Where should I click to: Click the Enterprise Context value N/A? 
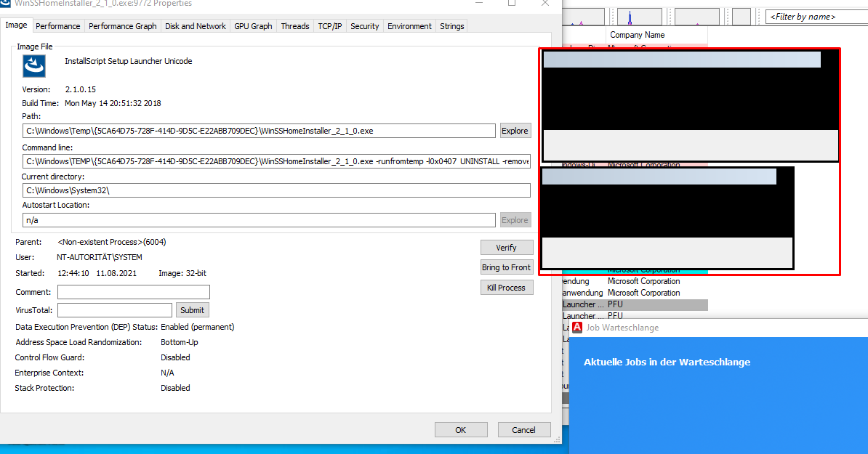coord(168,373)
